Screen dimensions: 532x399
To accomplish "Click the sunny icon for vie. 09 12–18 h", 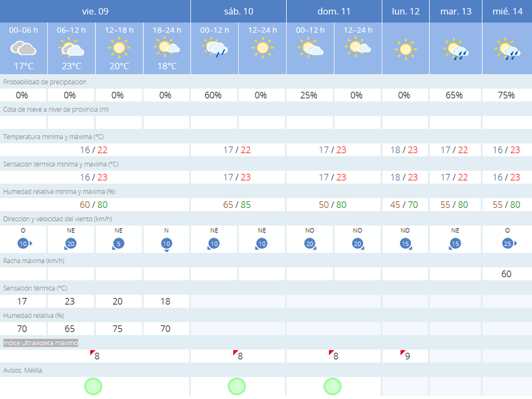I will pyautogui.click(x=119, y=48).
